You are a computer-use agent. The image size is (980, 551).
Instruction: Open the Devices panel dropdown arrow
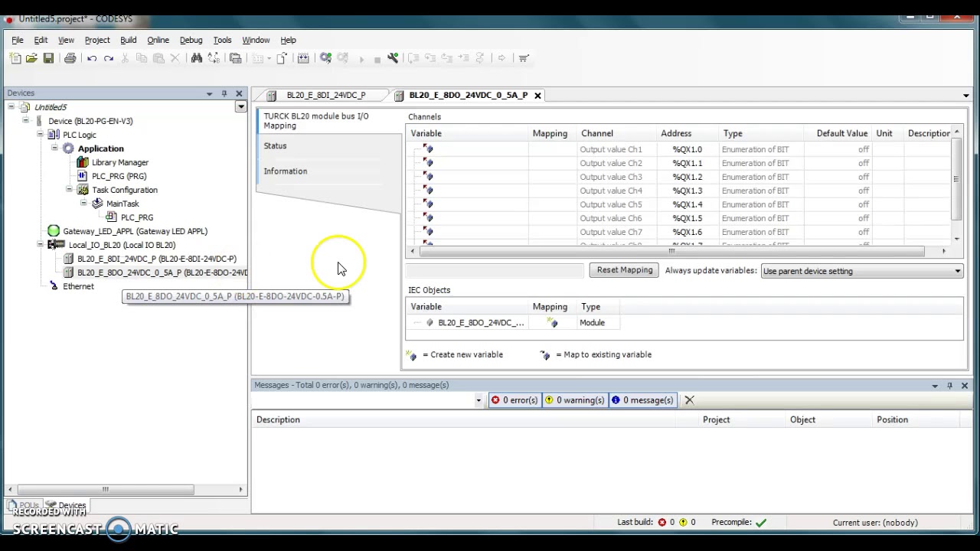(209, 93)
